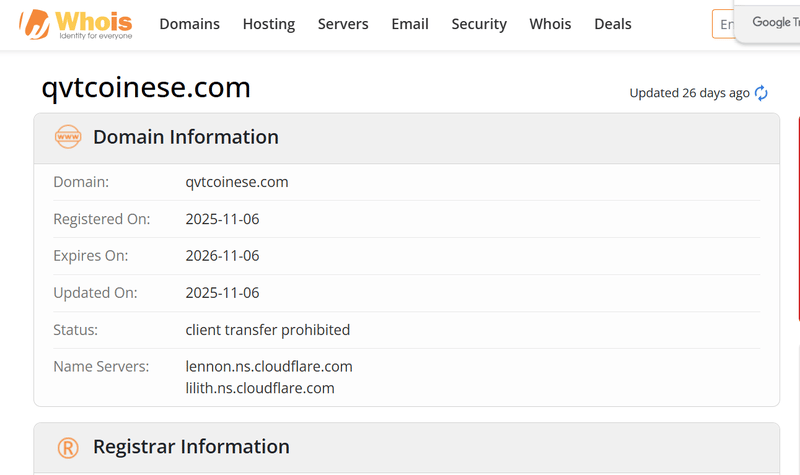Click the orange registered R icon
Viewport: 800px width, 475px height.
coord(68,447)
